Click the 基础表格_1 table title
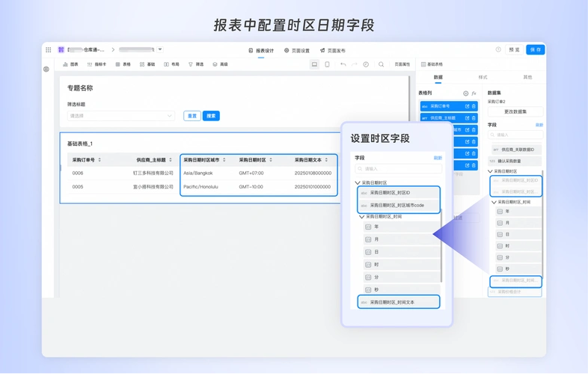This screenshot has height=374, width=588. point(80,144)
